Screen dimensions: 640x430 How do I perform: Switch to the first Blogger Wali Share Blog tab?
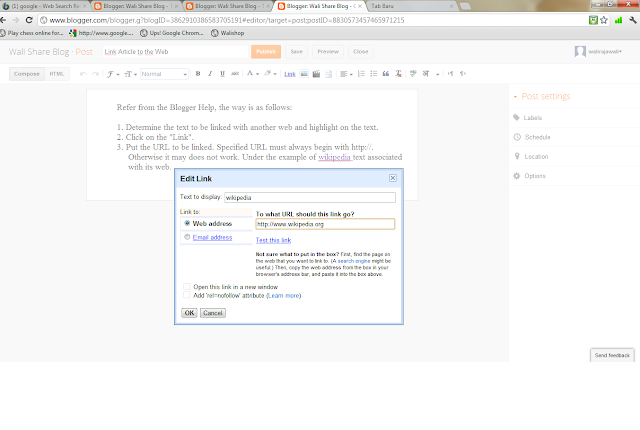point(137,6)
